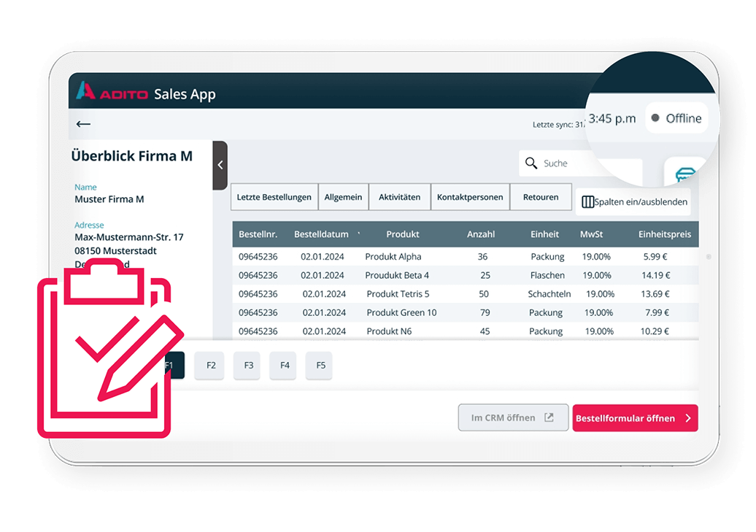Show the Kontaktpersonen tab
756x532 pixels.
(x=470, y=197)
